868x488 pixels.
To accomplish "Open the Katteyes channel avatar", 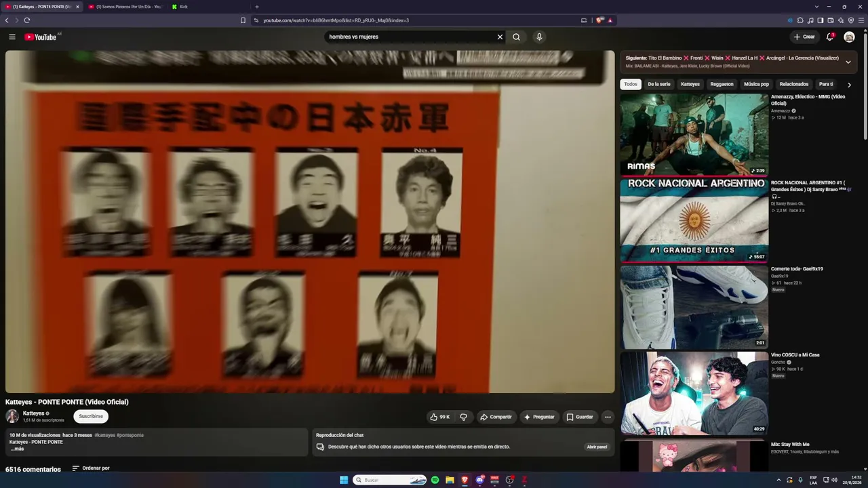I will click(x=12, y=416).
